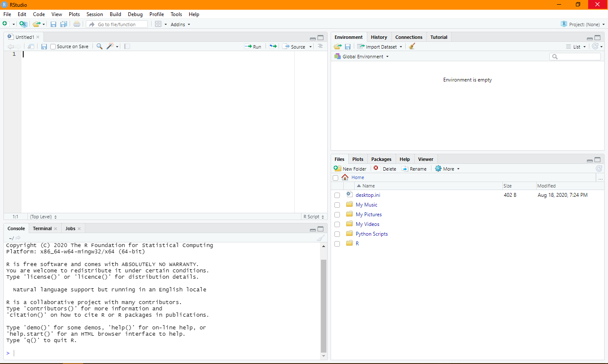The width and height of the screenshot is (608, 364).
Task: View the current working directory from the console
Action: (x=18, y=238)
